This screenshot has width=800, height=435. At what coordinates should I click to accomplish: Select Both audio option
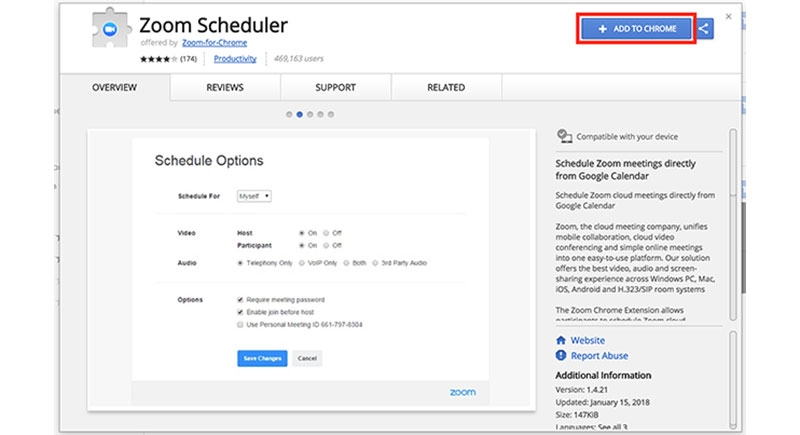point(346,263)
